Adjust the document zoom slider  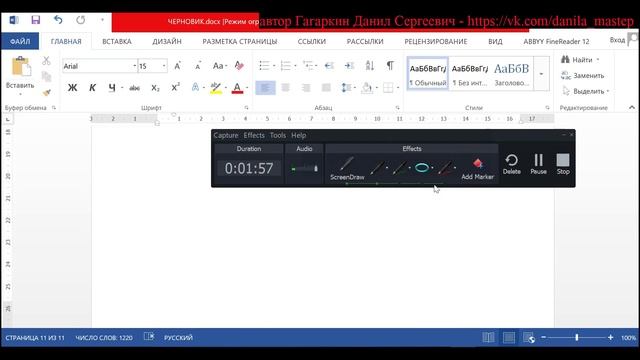click(x=577, y=338)
